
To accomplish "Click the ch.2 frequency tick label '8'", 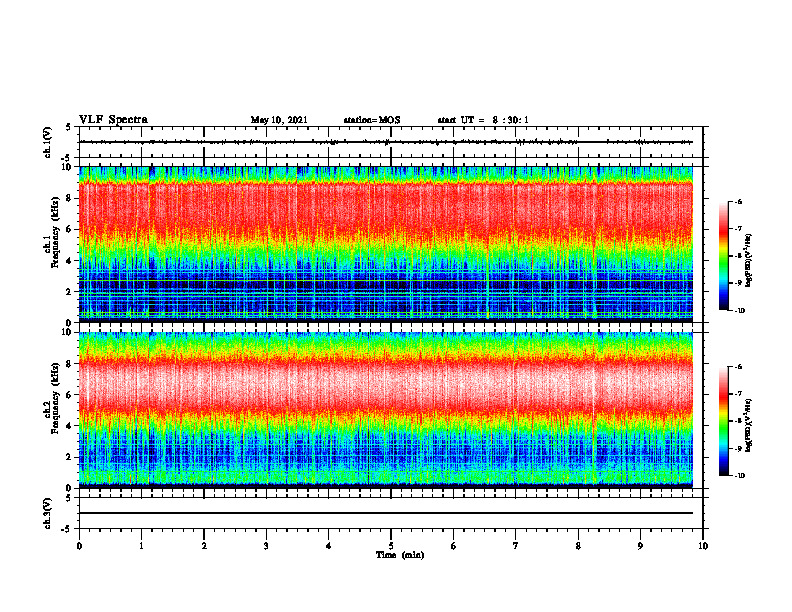I will pos(70,364).
